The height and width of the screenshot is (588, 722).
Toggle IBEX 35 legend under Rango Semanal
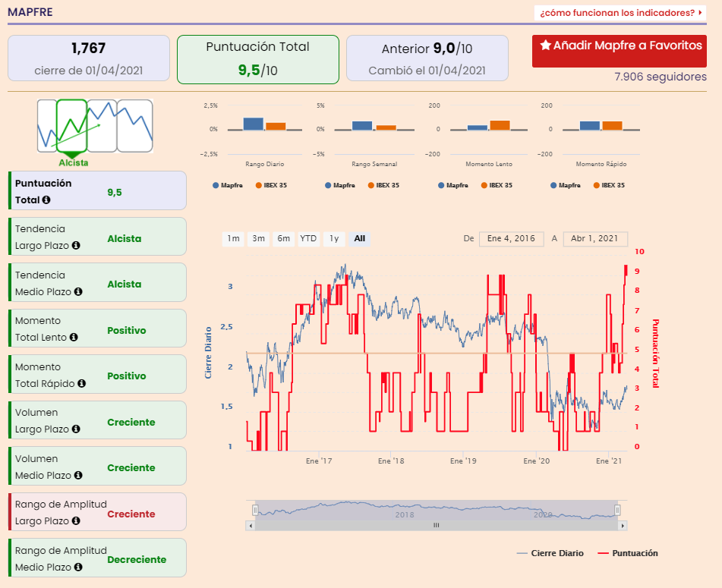[383, 185]
